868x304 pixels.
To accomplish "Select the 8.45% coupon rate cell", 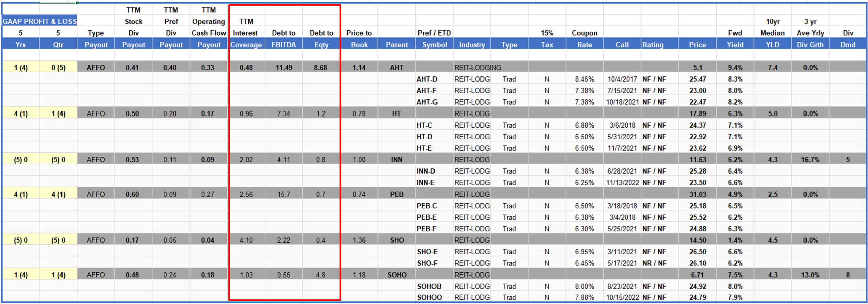I will tap(584, 79).
